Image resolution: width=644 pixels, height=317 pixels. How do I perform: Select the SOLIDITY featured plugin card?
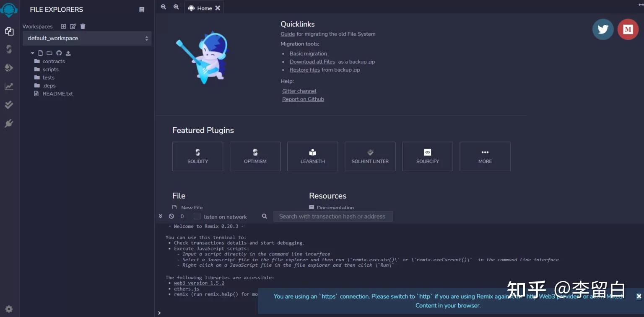197,156
